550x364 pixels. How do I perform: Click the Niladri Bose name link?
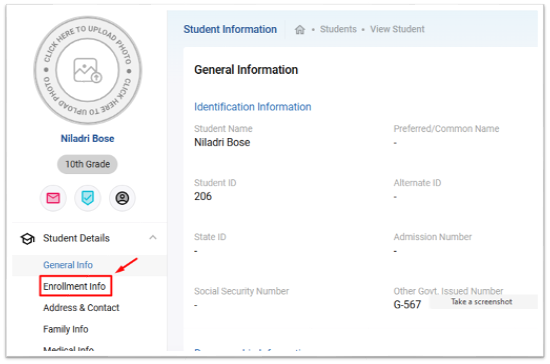[87, 139]
